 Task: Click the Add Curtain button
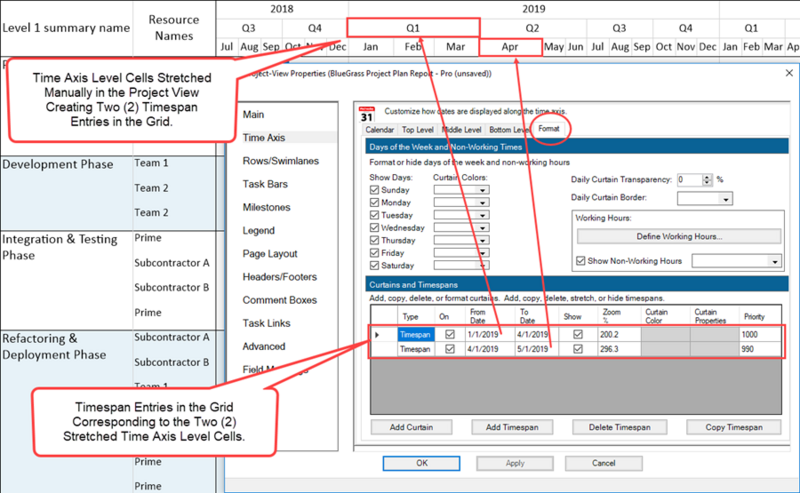pos(411,427)
